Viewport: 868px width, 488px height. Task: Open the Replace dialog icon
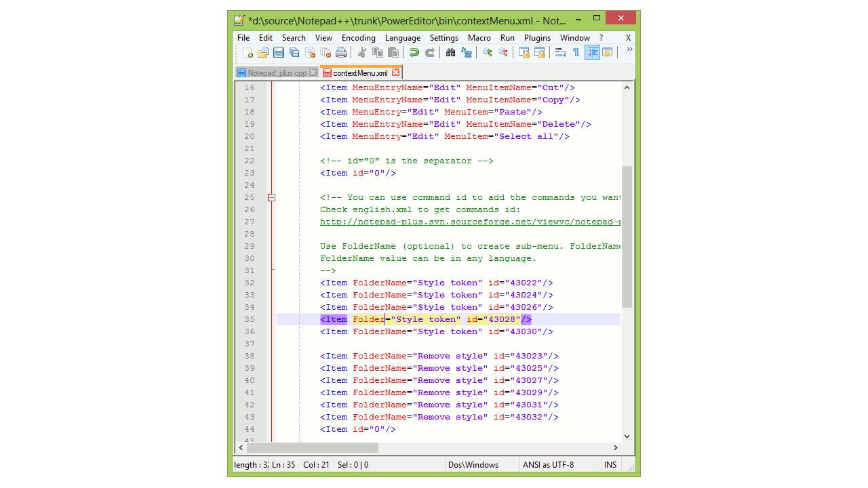[x=466, y=52]
